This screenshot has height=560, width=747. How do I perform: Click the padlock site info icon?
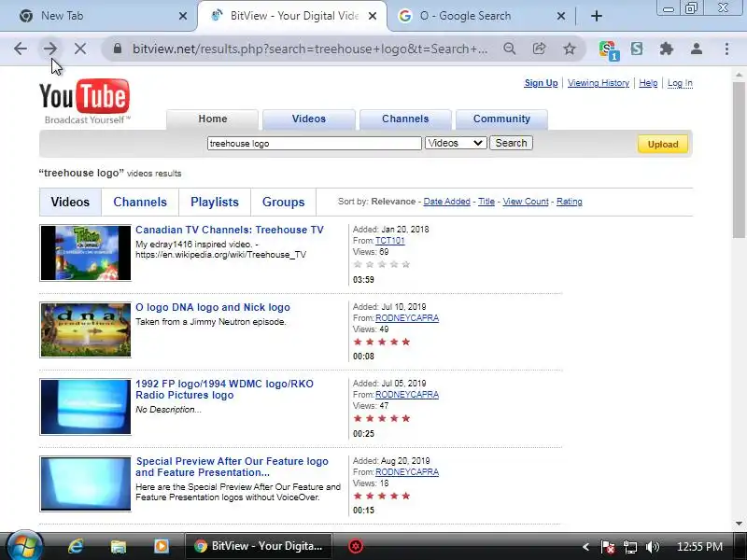click(x=118, y=49)
